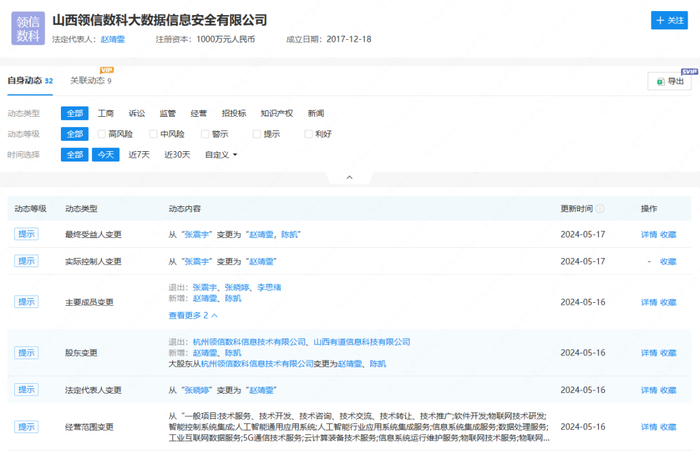
Task: Expand 查看更多 2 in 主要成员变更
Action: 193,315
